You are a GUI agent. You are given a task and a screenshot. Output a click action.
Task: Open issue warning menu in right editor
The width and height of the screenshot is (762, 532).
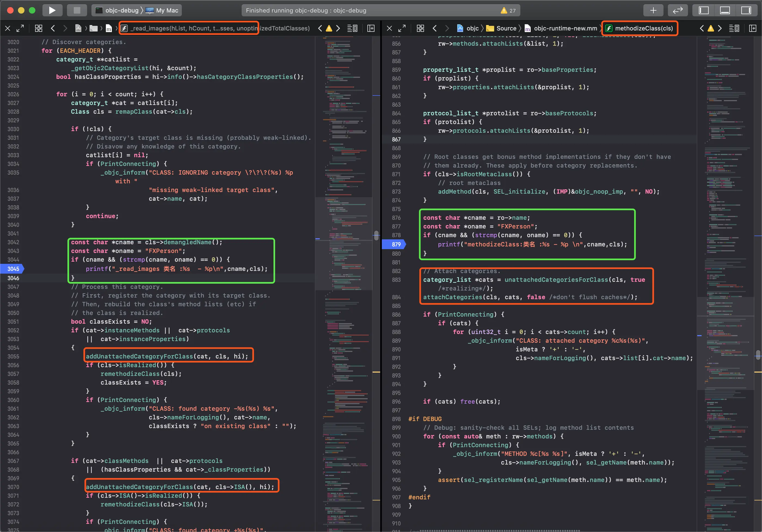(711, 28)
